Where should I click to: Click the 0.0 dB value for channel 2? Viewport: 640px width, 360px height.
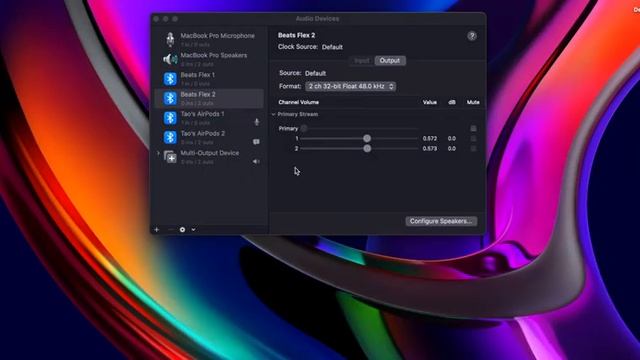451,149
